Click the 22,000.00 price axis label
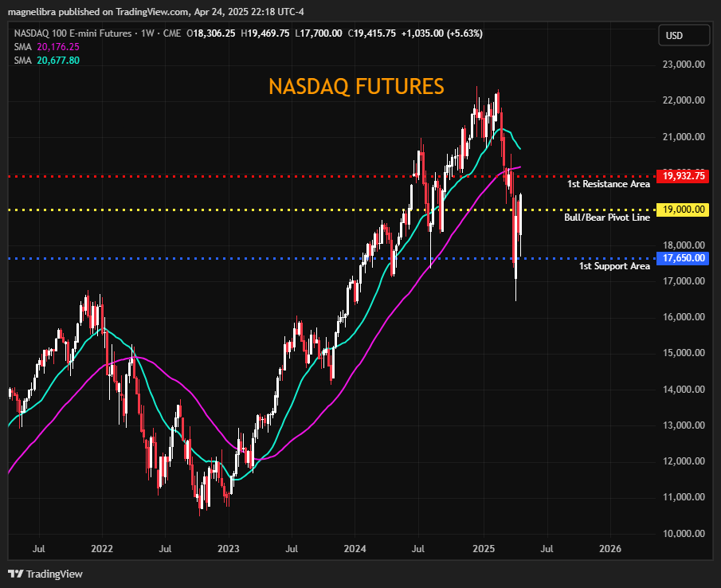 (684, 100)
